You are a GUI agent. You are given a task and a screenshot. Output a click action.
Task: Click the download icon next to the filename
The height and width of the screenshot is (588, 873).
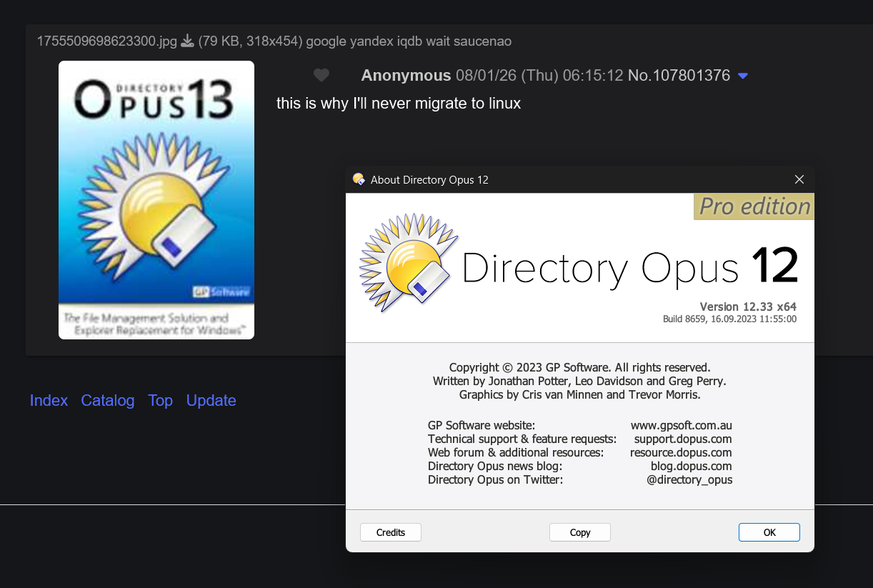click(187, 41)
